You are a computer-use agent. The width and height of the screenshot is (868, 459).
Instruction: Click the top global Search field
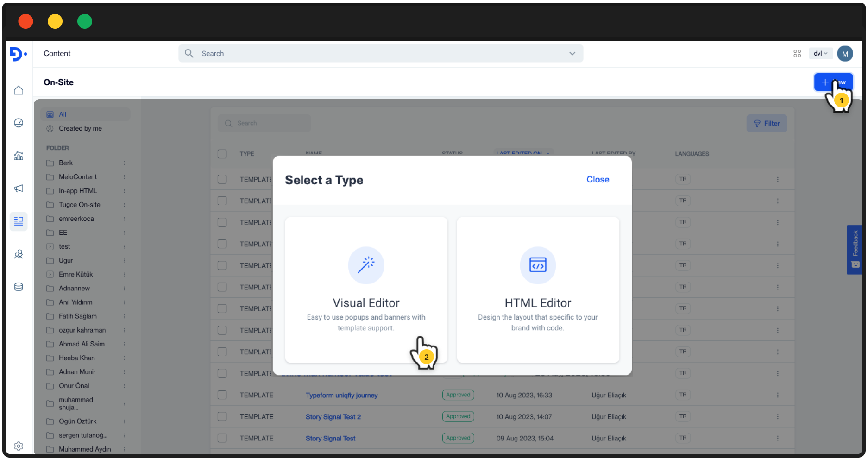tap(381, 54)
